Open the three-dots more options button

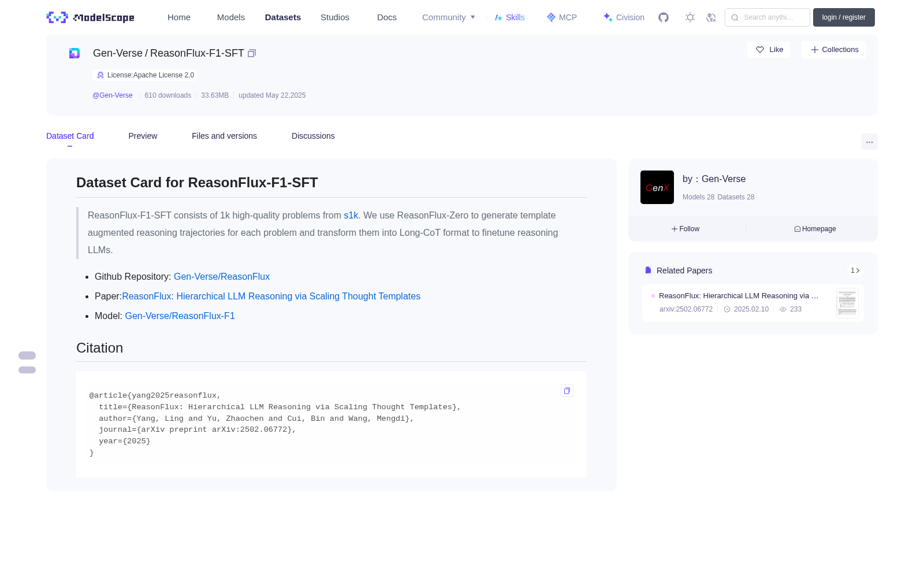tap(869, 142)
